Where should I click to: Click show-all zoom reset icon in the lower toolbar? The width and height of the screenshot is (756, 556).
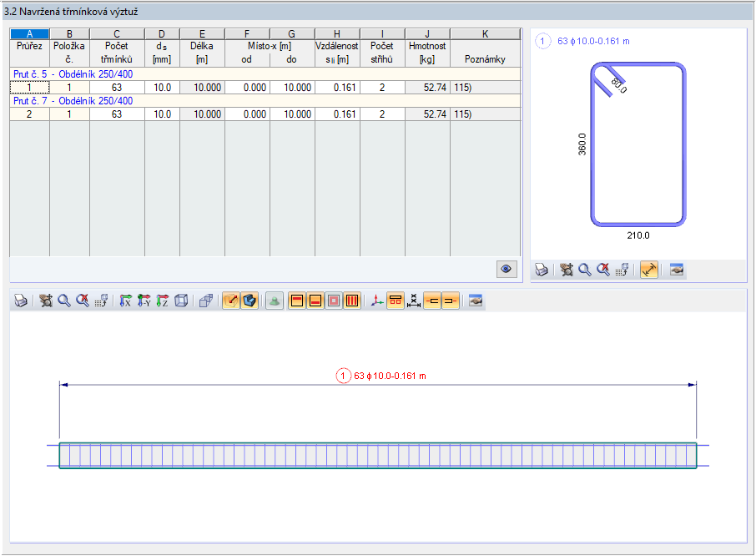click(83, 301)
